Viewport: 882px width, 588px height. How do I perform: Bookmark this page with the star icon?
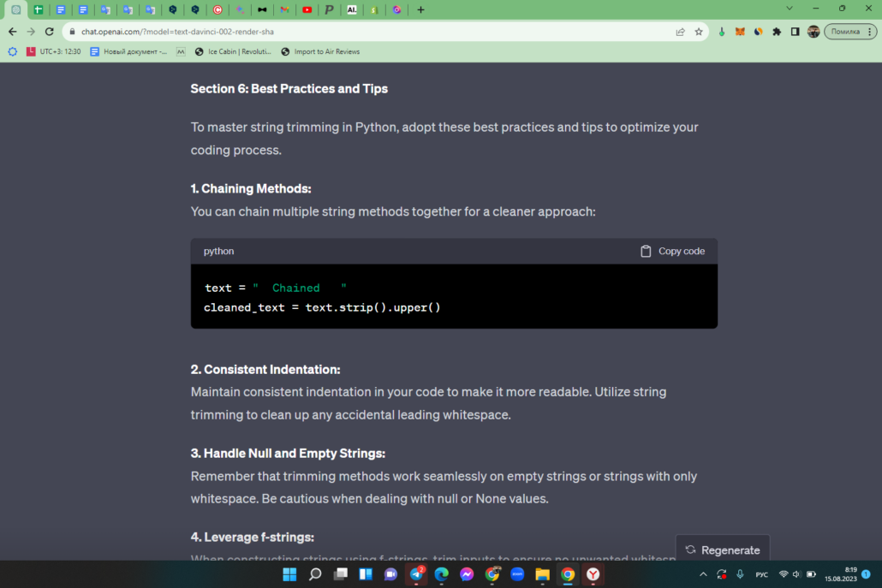pyautogui.click(x=699, y=32)
